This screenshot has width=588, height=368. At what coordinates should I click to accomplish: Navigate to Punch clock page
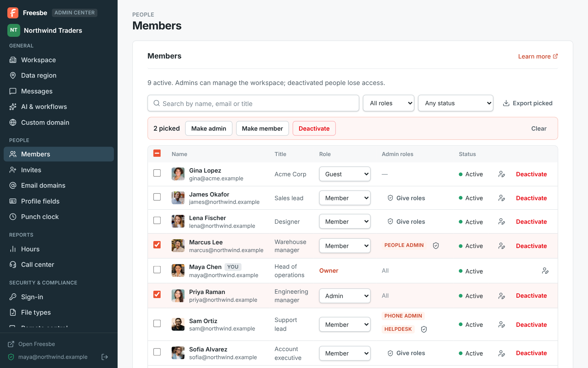pos(59,217)
